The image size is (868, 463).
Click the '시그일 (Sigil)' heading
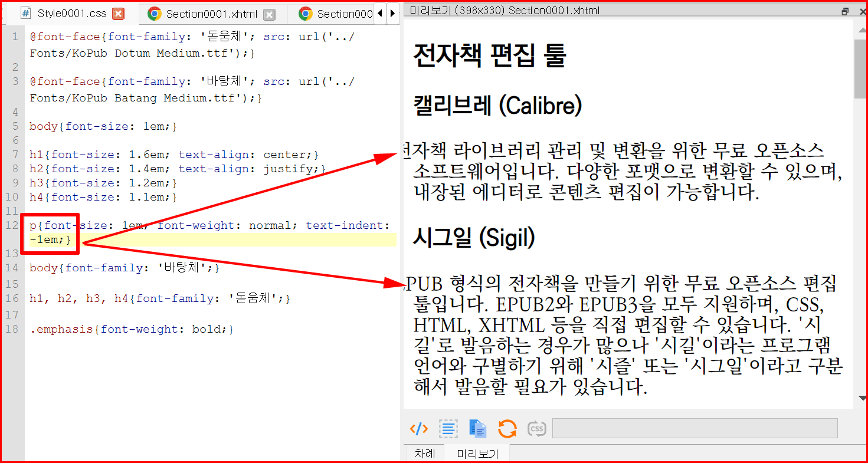tap(474, 238)
